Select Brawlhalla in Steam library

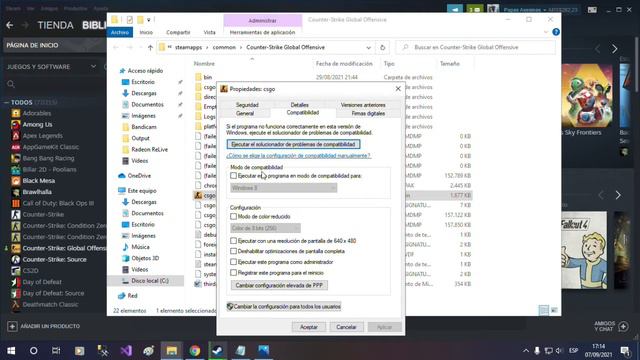point(37,192)
